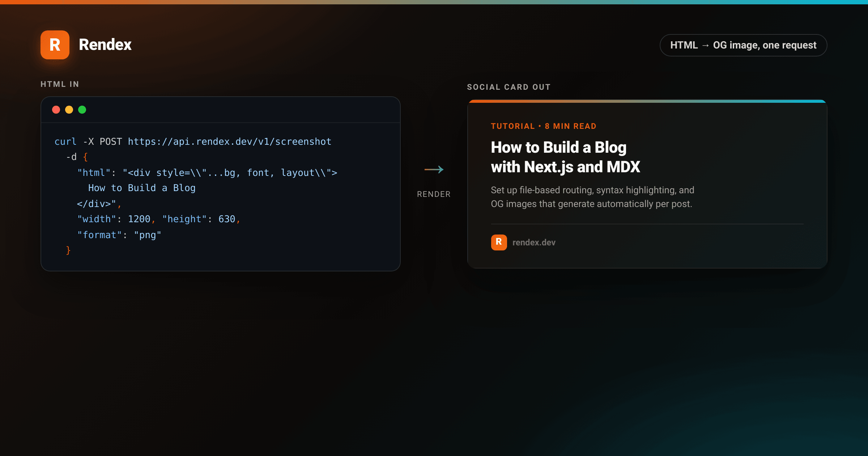Click the yellow dot in code window
Image resolution: width=868 pixels, height=456 pixels.
click(x=69, y=110)
